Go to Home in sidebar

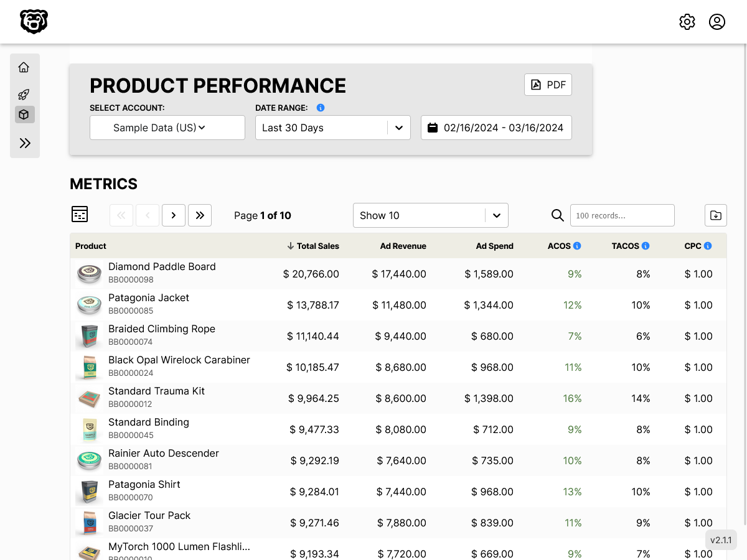pyautogui.click(x=24, y=67)
